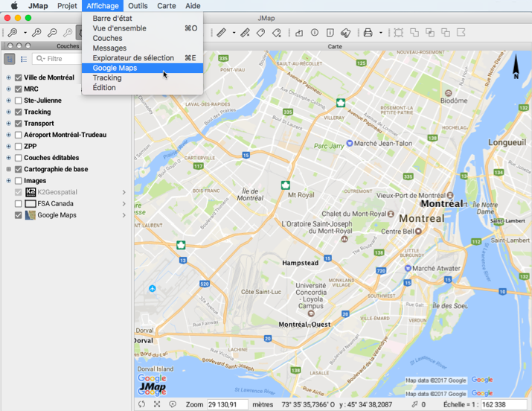Uncheck the Transport layer checkbox
This screenshot has height=411, width=532.
[x=19, y=124]
